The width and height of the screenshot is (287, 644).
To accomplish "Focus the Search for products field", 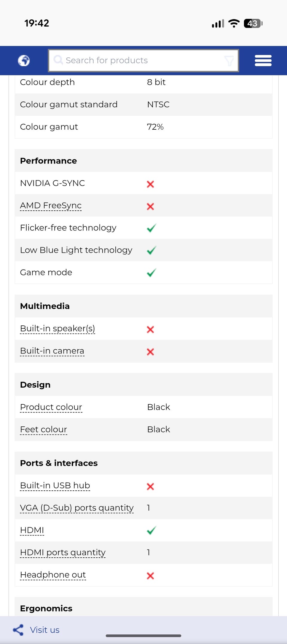I will pyautogui.click(x=141, y=60).
